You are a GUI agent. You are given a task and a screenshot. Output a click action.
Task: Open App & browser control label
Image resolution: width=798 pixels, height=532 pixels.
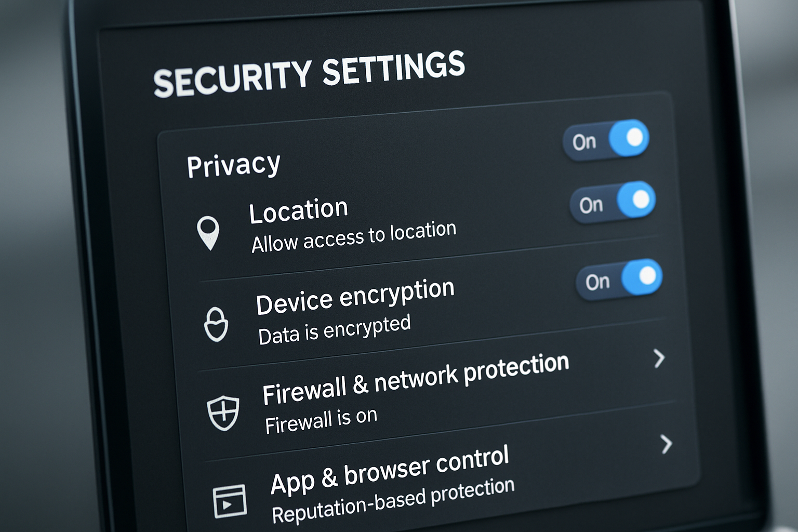coord(389,470)
